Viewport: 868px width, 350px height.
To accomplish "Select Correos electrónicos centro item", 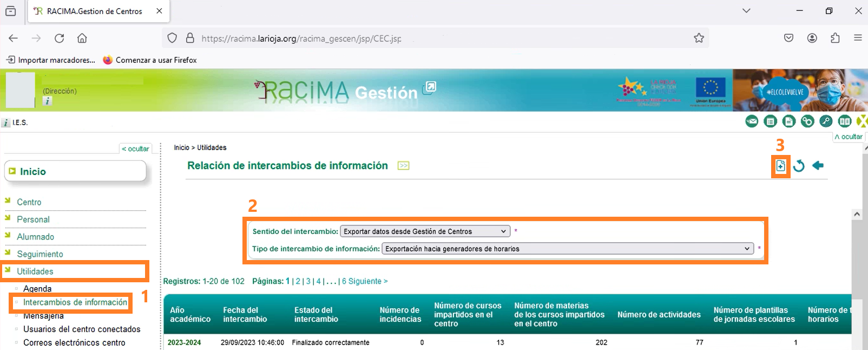I will coord(74,343).
